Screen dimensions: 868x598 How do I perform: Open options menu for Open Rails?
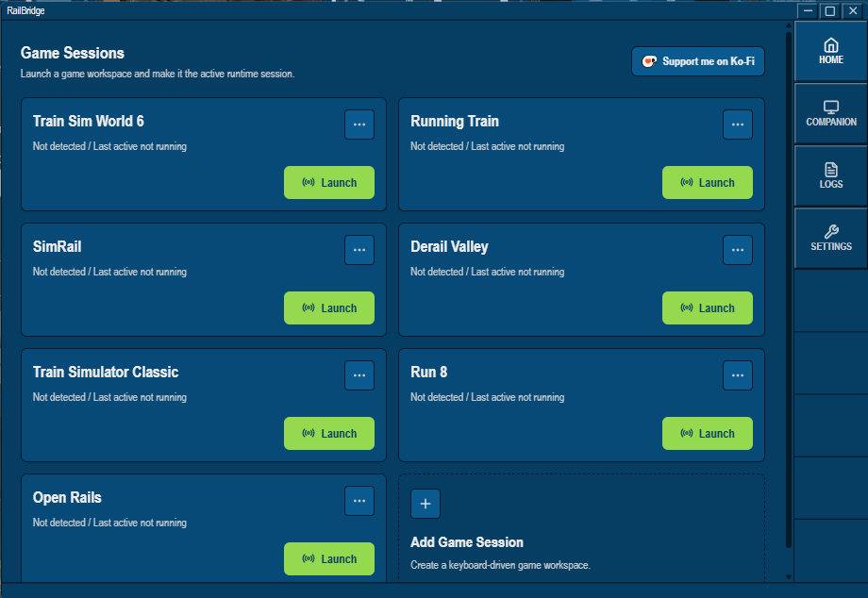point(359,501)
